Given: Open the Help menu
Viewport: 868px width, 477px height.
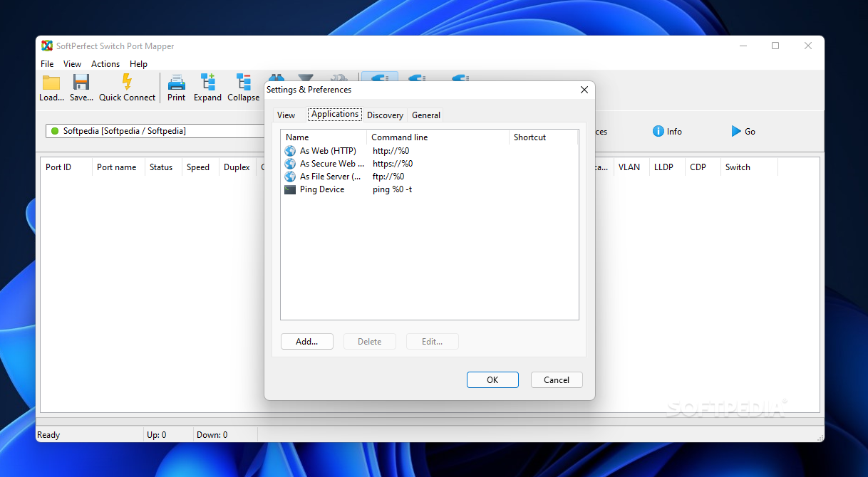Looking at the screenshot, I should 138,64.
